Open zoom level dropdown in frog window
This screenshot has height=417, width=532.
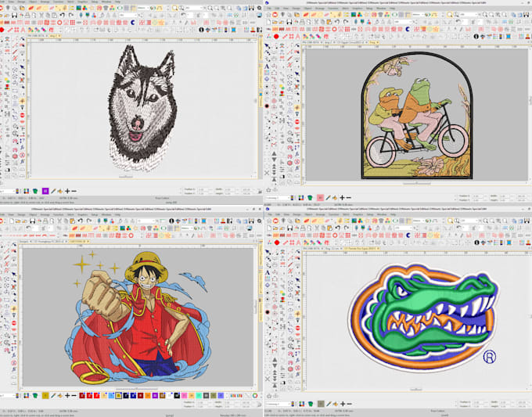[469, 15]
